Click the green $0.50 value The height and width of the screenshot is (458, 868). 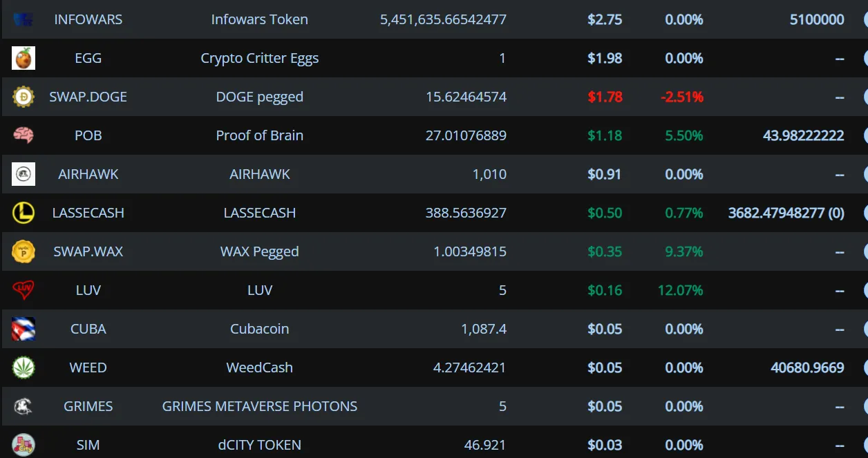point(605,213)
